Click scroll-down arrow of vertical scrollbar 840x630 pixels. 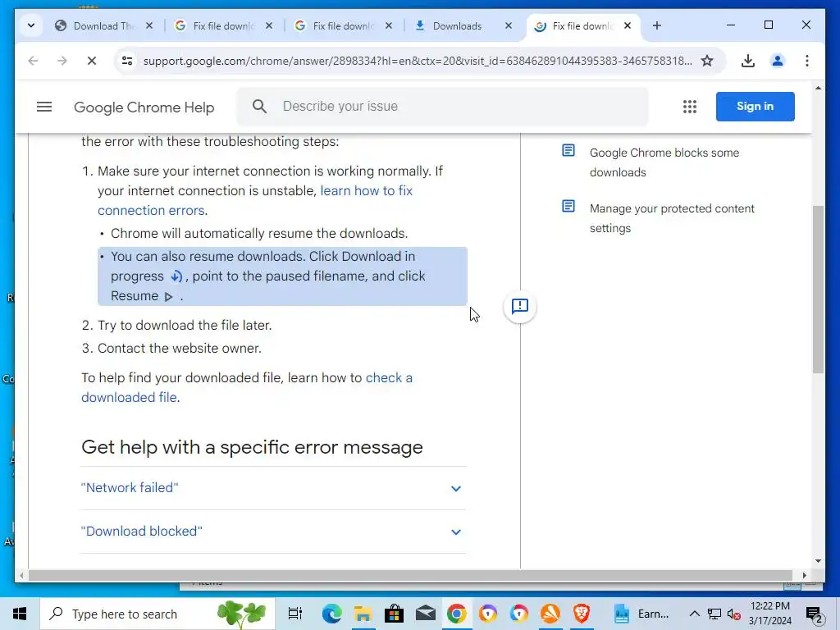click(x=818, y=561)
